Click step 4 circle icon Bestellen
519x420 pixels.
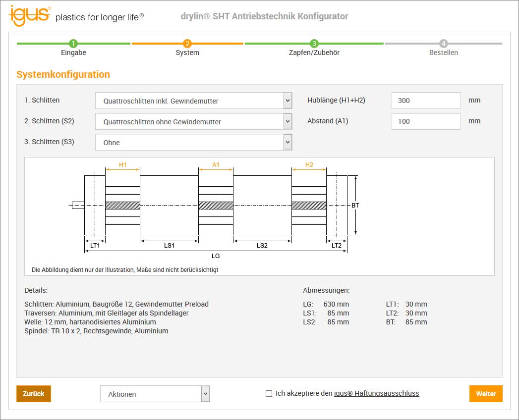pos(444,44)
